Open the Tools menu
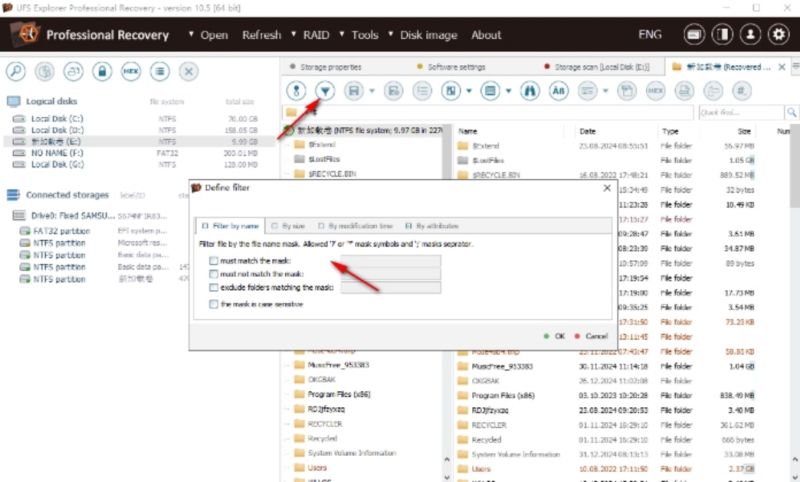 [365, 35]
